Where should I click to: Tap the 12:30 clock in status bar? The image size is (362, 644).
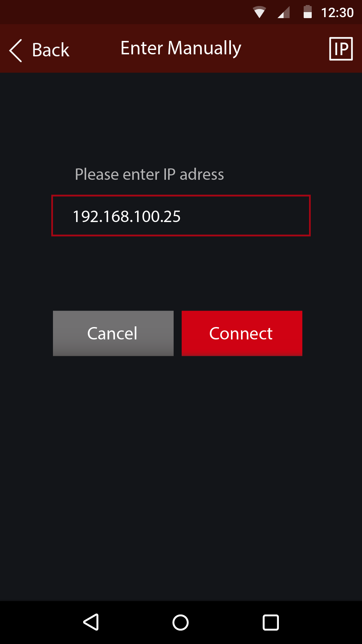pos(338,12)
